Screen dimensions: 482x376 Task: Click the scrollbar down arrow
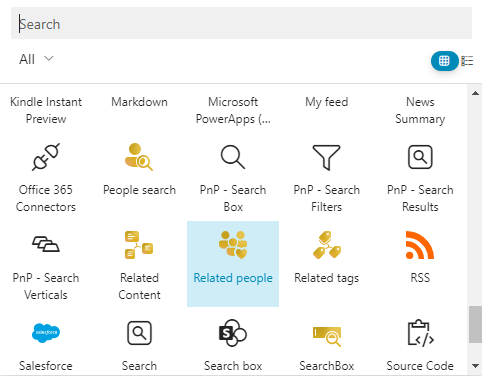coord(475,366)
